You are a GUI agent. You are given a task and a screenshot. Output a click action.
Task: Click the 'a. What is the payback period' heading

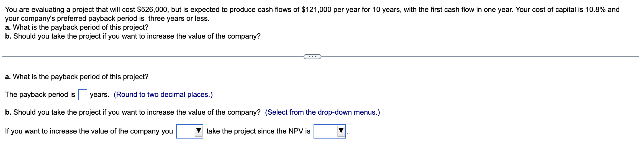tap(76, 76)
